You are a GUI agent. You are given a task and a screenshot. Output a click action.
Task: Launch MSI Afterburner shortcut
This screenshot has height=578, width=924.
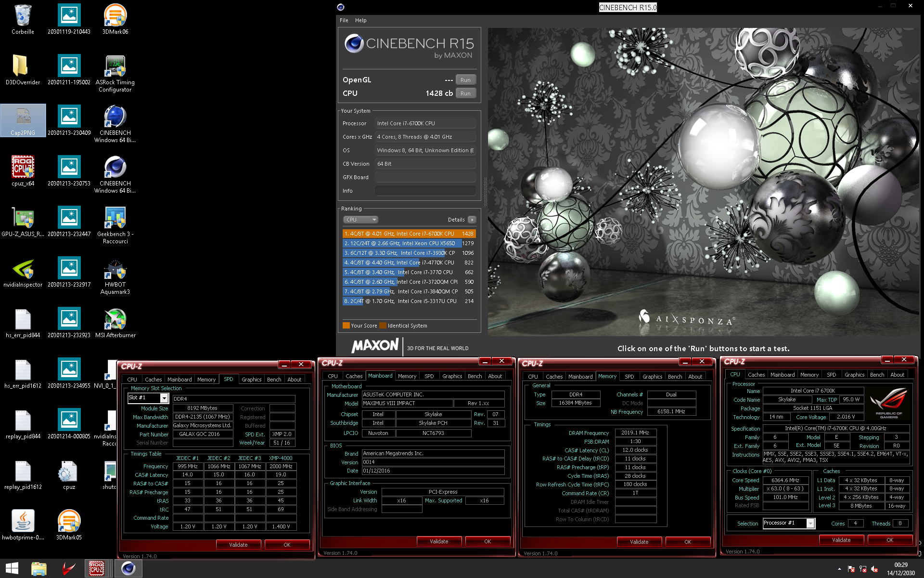(x=115, y=323)
